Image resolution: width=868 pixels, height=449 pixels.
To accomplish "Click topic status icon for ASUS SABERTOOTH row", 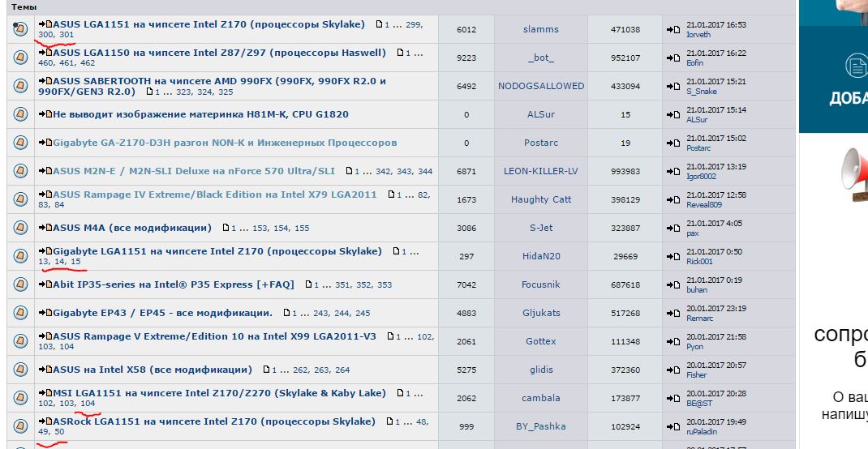I will [20, 86].
